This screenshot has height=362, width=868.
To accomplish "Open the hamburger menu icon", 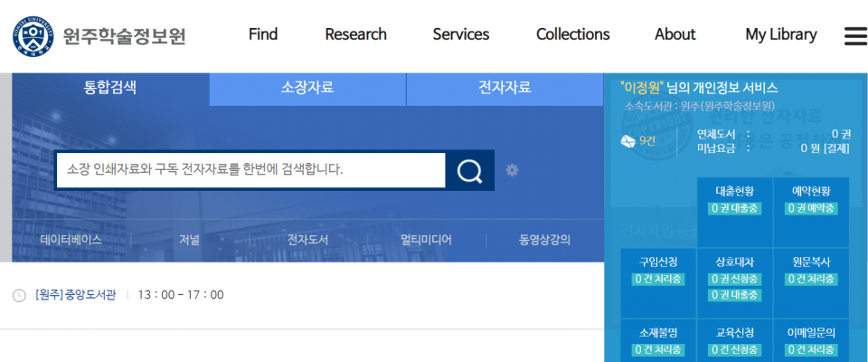I will pyautogui.click(x=854, y=35).
